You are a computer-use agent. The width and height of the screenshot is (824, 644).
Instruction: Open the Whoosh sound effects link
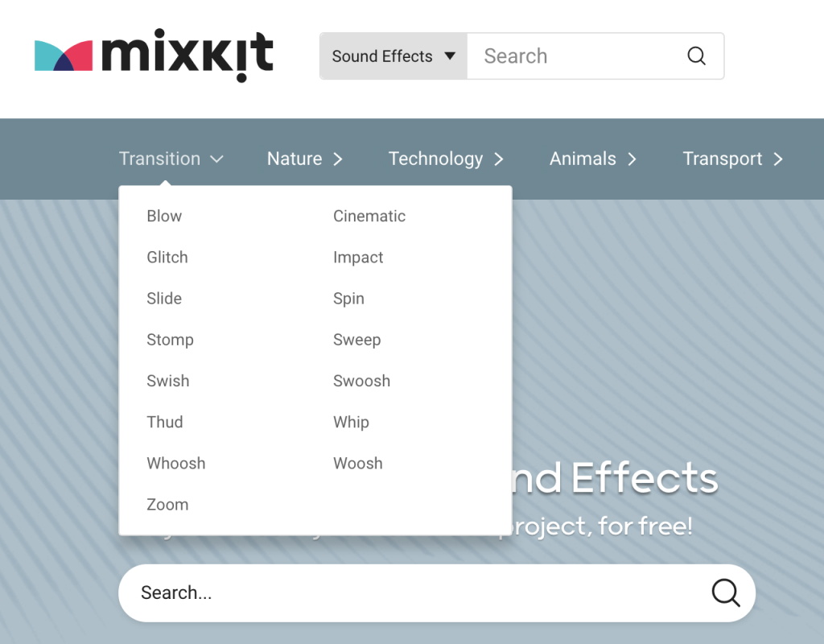tap(176, 464)
